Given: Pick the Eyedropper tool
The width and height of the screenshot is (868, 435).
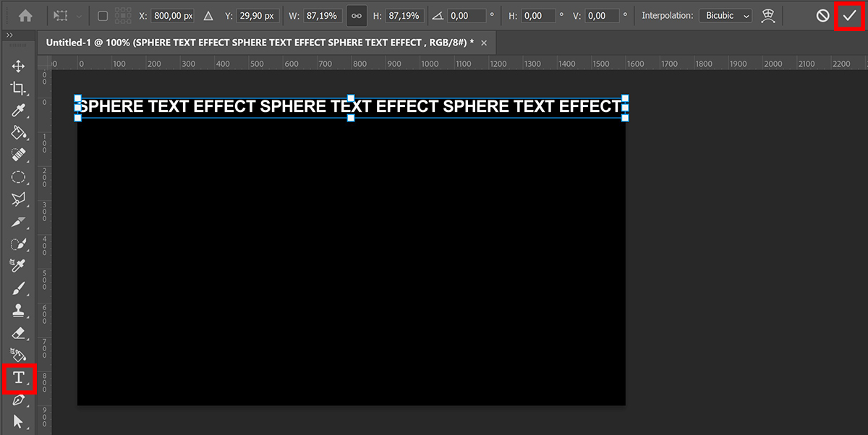Looking at the screenshot, I should click(x=20, y=110).
